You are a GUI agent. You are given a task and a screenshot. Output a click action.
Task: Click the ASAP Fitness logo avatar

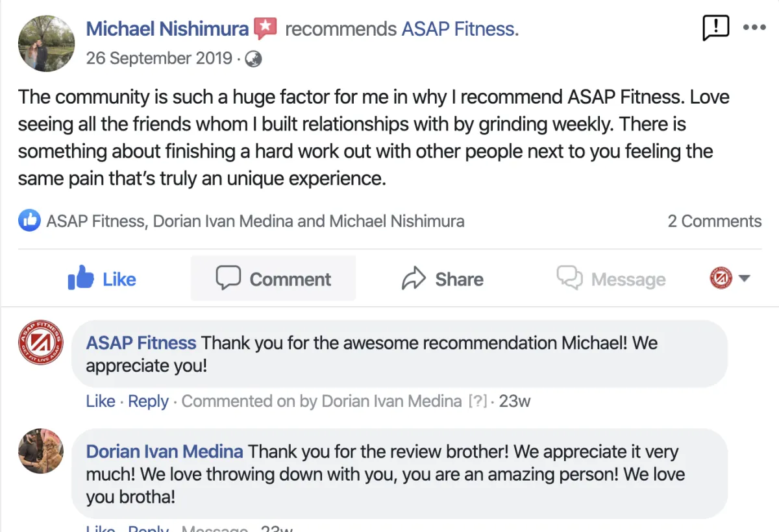pyautogui.click(x=40, y=343)
